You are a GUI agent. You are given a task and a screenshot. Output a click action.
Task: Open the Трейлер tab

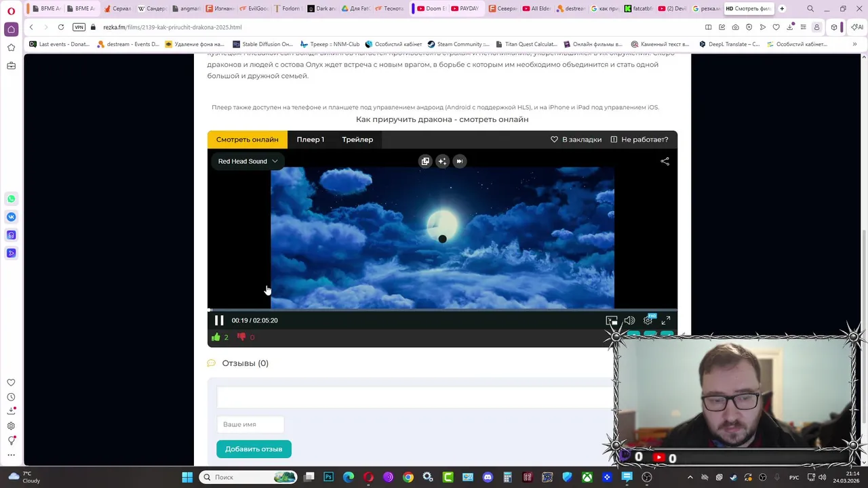pyautogui.click(x=357, y=140)
